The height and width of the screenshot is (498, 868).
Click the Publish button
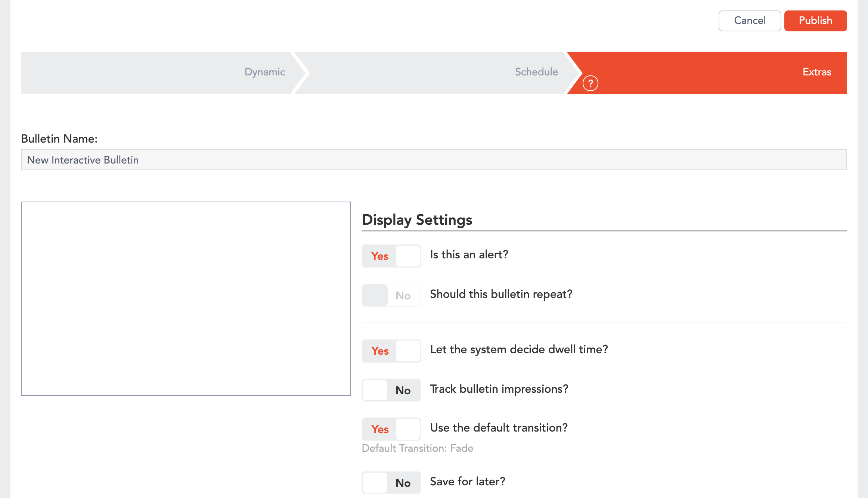point(815,21)
